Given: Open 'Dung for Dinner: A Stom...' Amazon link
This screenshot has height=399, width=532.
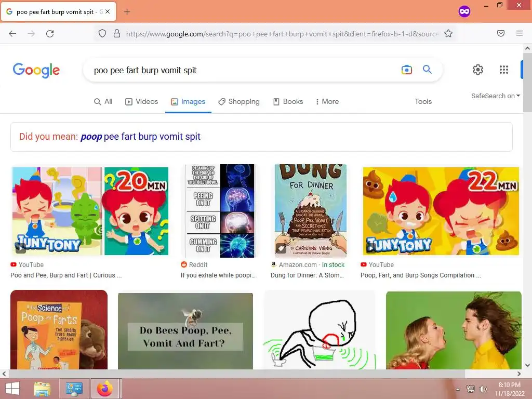Looking at the screenshot, I should [x=308, y=275].
